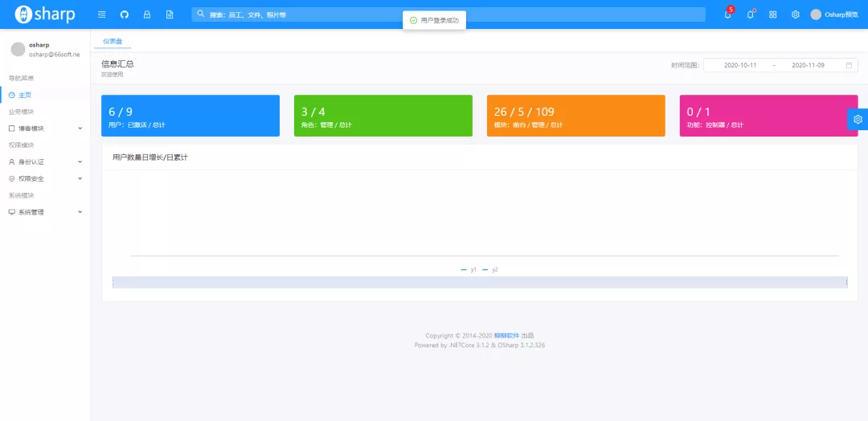The height and width of the screenshot is (421, 868).
Task: Click the chart range slider bar
Action: coord(479,282)
